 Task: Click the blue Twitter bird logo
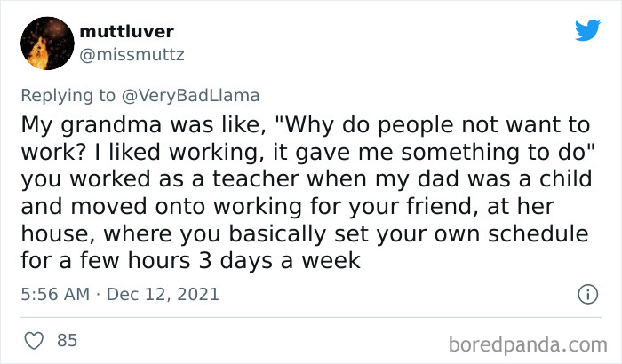point(587,30)
